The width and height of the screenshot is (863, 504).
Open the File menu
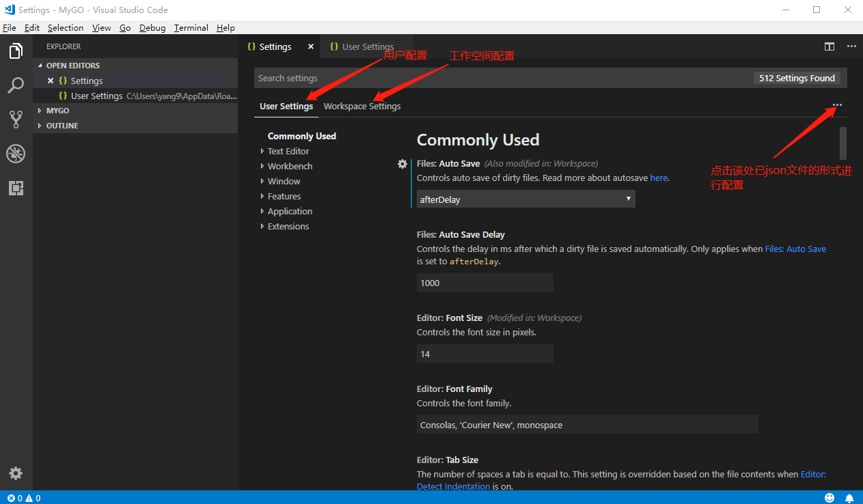tap(10, 27)
